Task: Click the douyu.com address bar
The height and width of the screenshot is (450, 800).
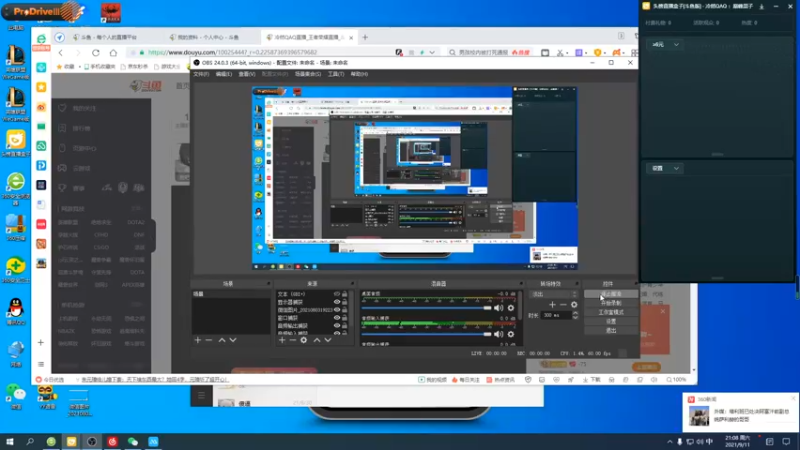Action: point(260,52)
